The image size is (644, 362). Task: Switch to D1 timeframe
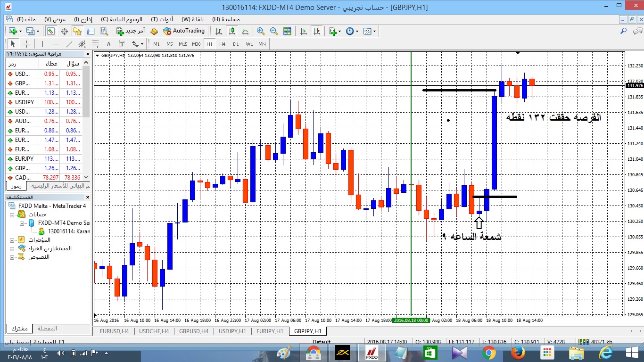click(x=236, y=44)
